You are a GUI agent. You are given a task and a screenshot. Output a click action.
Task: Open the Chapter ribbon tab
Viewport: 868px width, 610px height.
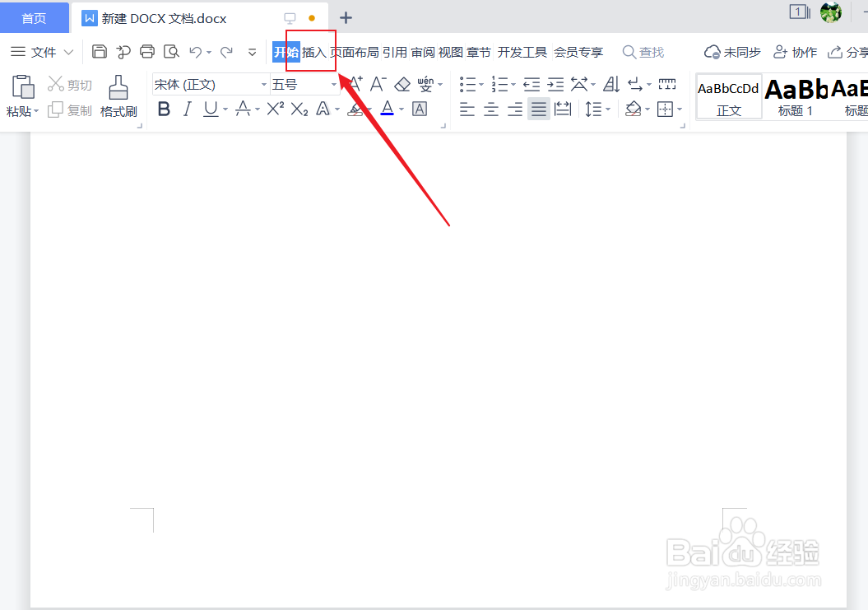[479, 52]
